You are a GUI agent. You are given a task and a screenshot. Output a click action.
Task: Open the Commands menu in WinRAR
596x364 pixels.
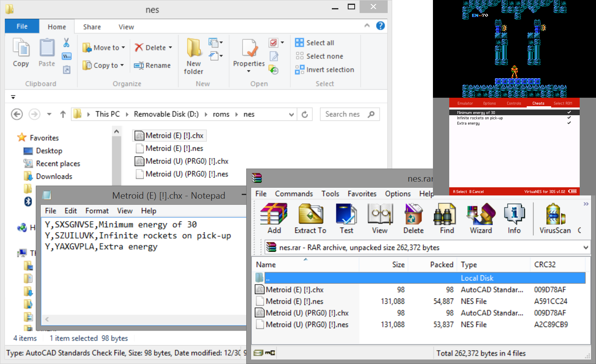point(294,194)
